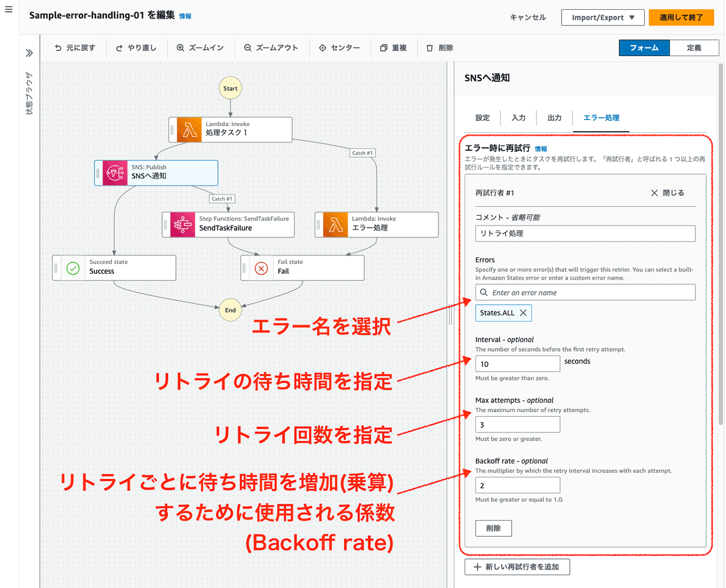The image size is (726, 588).
Task: Click Catch #1 label below SNSへ通知
Action: [x=222, y=199]
